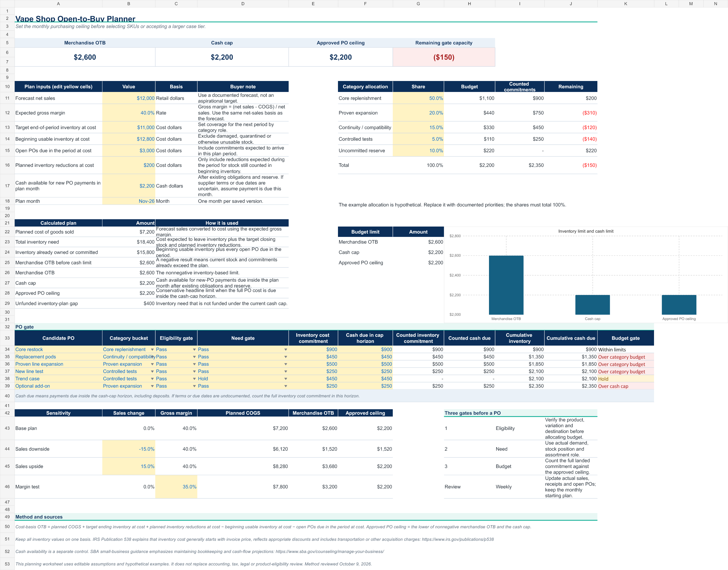Select row 34 header
728x570 pixels.
7,350
